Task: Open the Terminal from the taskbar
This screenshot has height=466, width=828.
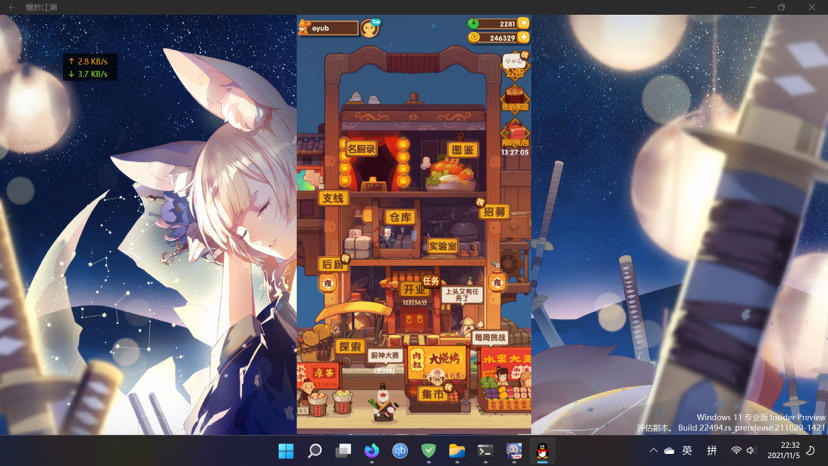Action: point(485,451)
